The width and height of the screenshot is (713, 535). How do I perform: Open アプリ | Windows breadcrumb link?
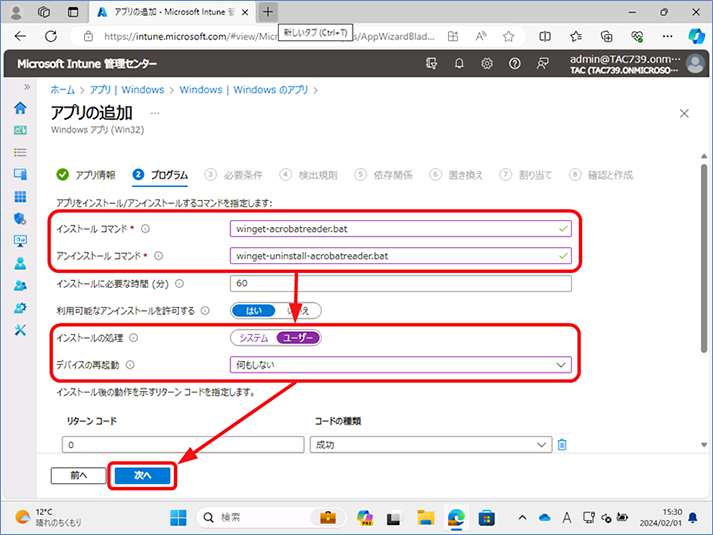(x=127, y=90)
